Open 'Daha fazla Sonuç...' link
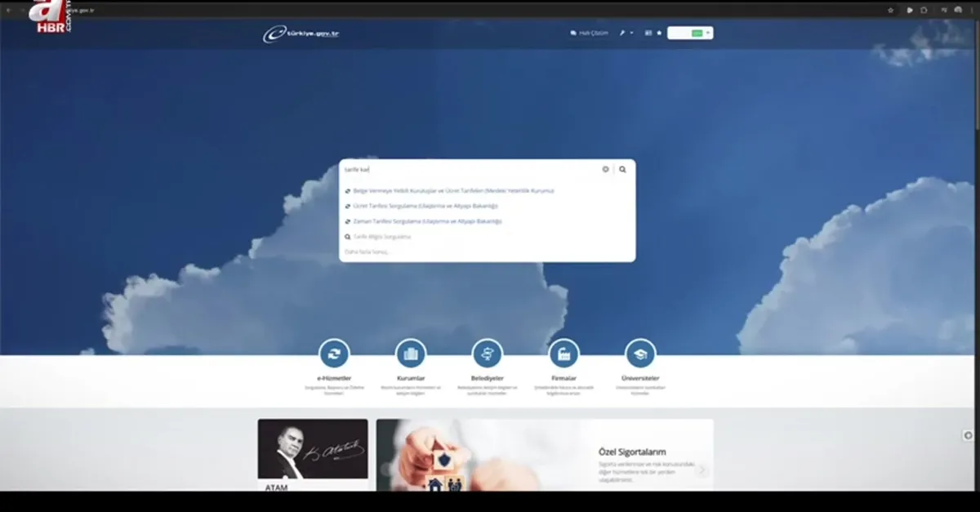The image size is (980, 512). [367, 252]
